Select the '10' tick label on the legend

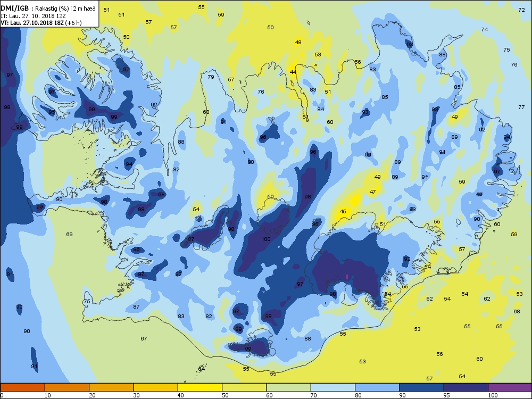point(48,395)
